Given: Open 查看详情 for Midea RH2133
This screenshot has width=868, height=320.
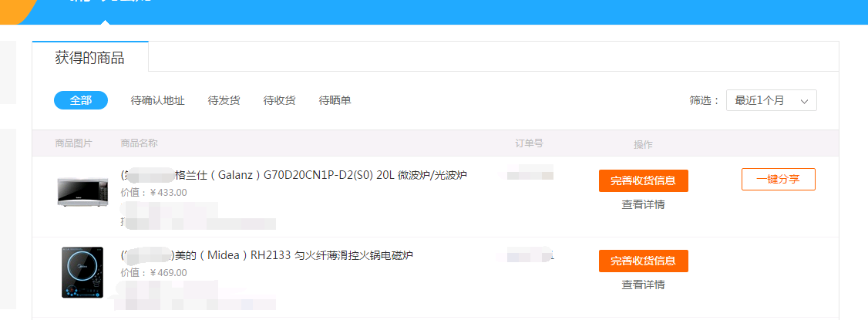Looking at the screenshot, I should pyautogui.click(x=643, y=285).
